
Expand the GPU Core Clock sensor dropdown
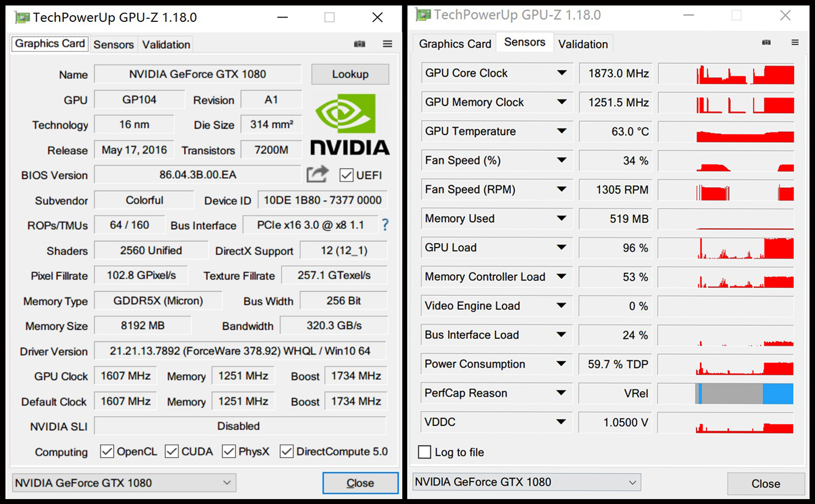pyautogui.click(x=561, y=73)
